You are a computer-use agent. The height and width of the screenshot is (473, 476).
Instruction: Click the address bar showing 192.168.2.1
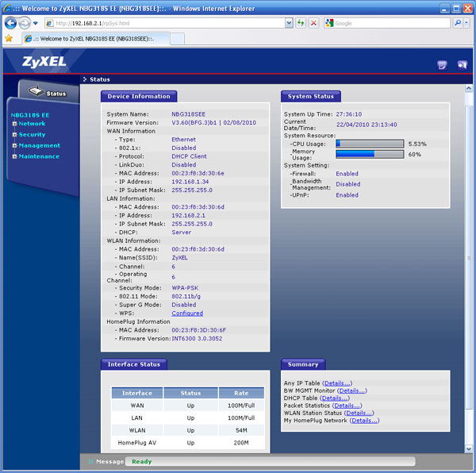tap(165, 23)
